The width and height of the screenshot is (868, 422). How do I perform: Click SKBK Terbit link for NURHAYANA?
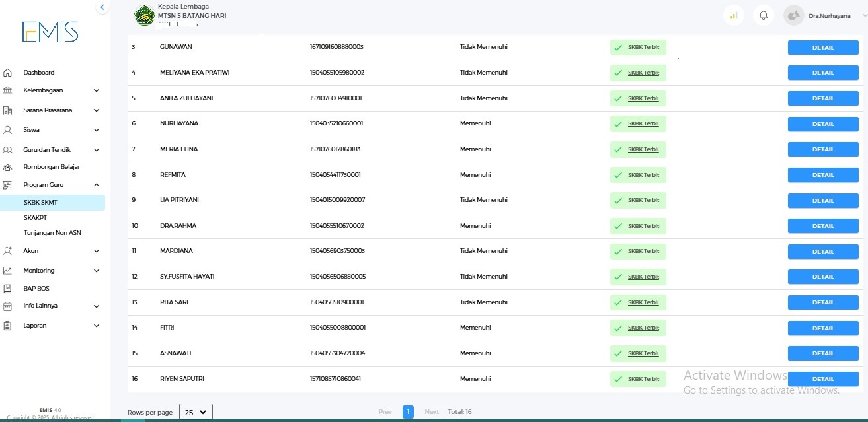[643, 124]
